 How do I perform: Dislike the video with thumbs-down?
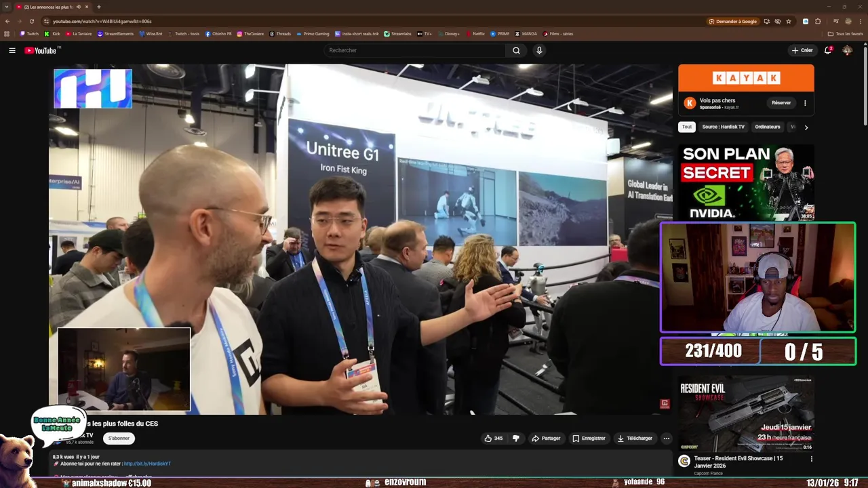(x=515, y=439)
